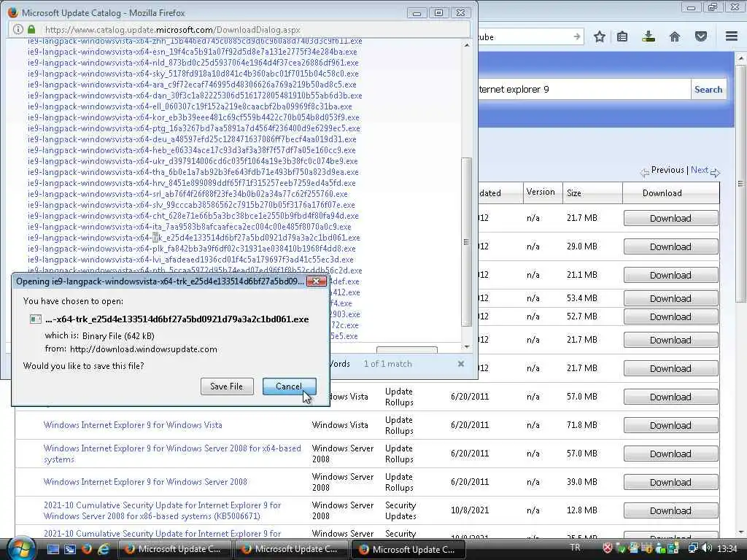This screenshot has height=560, width=747.
Task: Open 2021-10 Cumulative Security Update KB5006671 link
Action: 163,510
